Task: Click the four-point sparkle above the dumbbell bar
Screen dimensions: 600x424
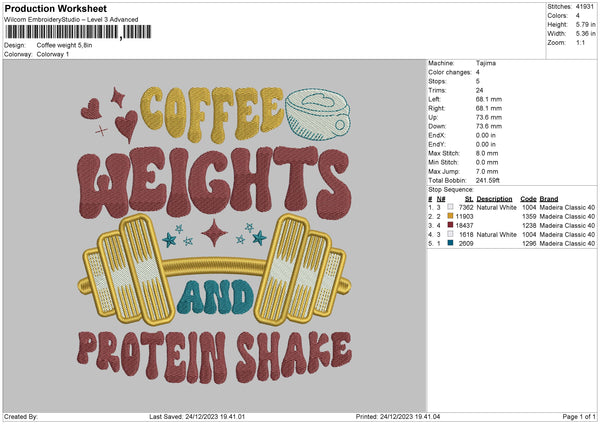Action: [212, 236]
